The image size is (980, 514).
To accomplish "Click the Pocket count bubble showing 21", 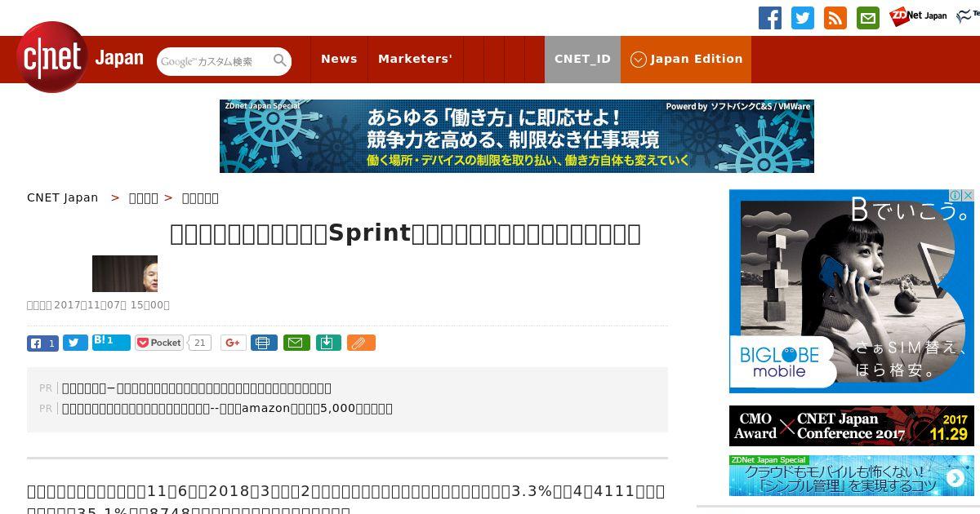I will [199, 343].
